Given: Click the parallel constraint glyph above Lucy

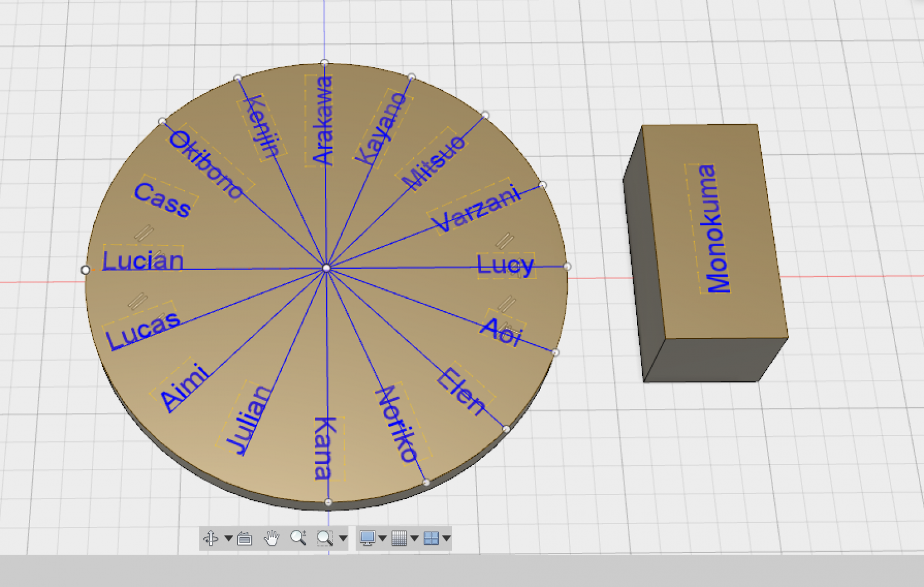Looking at the screenshot, I should click(505, 240).
